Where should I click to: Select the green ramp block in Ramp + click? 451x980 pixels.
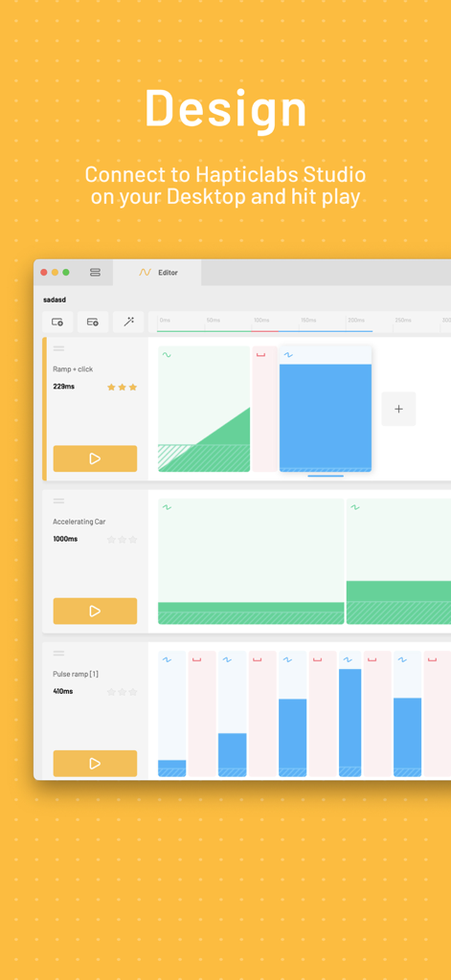click(x=204, y=409)
